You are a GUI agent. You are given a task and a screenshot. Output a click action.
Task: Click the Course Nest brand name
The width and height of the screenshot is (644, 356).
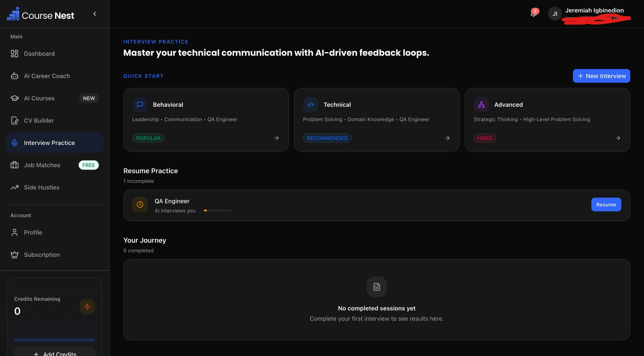(48, 16)
